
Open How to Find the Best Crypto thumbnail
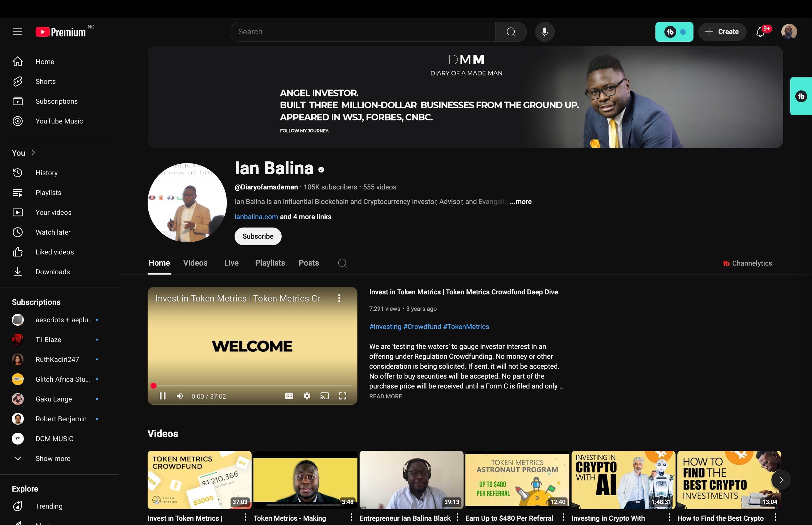coord(729,480)
